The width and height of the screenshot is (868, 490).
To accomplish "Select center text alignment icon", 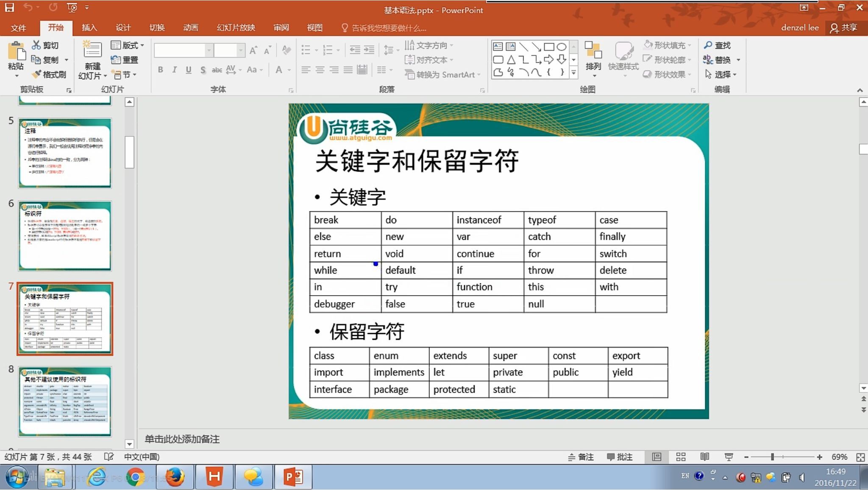I will click(x=320, y=70).
